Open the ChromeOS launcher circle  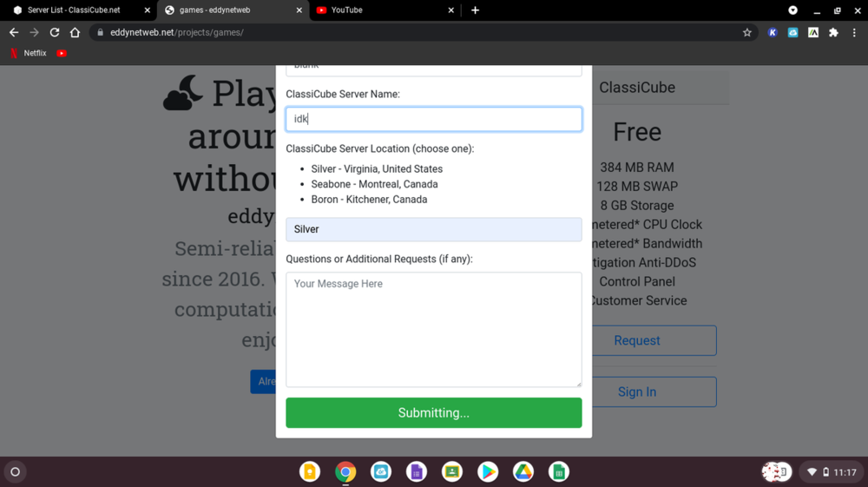pos(16,472)
